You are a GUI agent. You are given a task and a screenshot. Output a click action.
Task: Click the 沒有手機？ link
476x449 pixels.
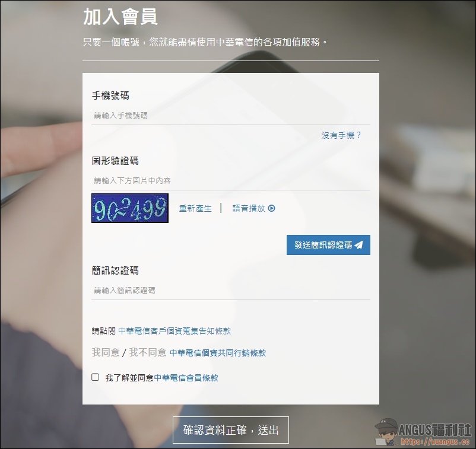[x=341, y=135]
